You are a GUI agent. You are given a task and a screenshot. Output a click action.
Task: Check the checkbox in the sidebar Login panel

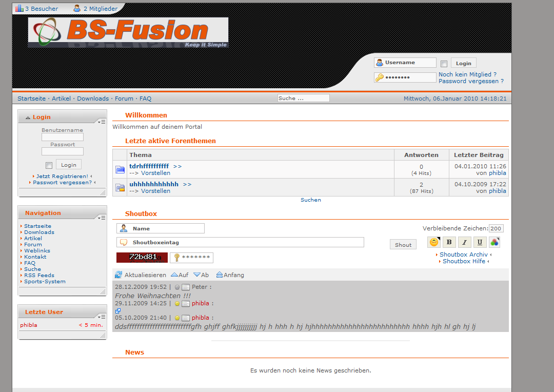coord(49,165)
